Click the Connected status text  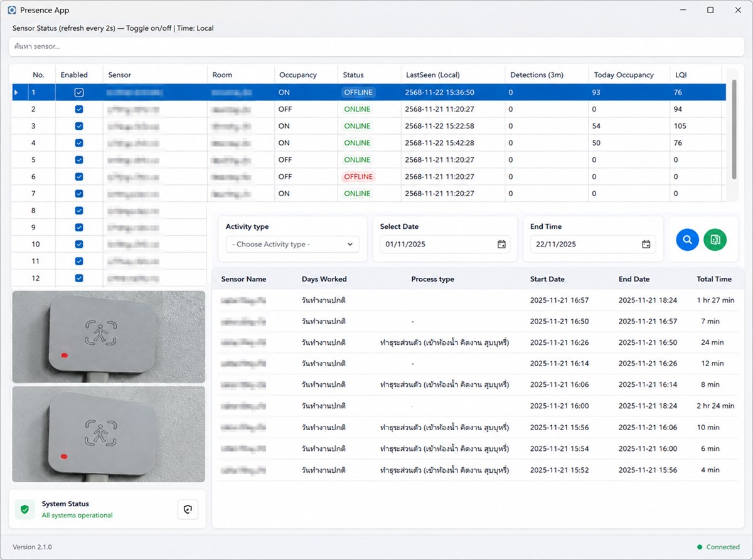point(723,547)
